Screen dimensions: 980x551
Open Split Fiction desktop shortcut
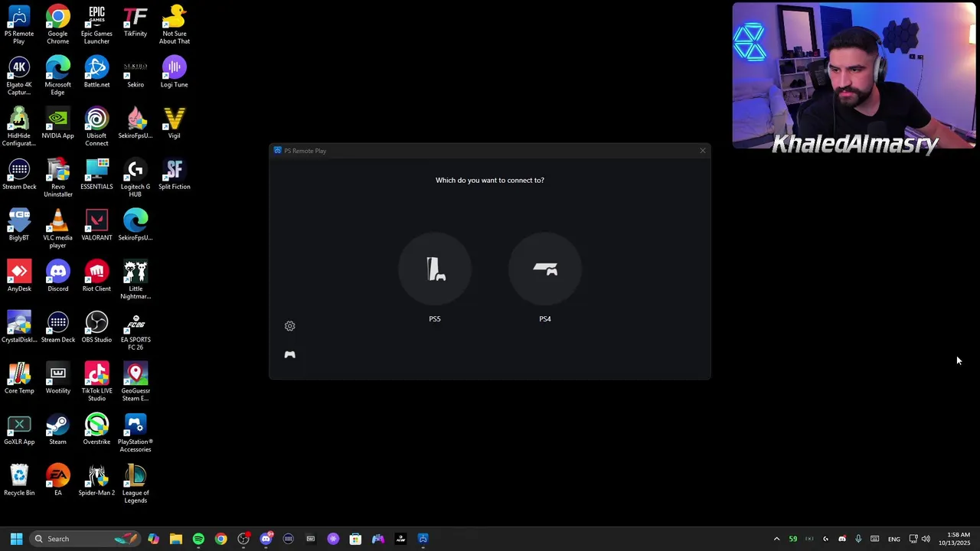coord(174,174)
